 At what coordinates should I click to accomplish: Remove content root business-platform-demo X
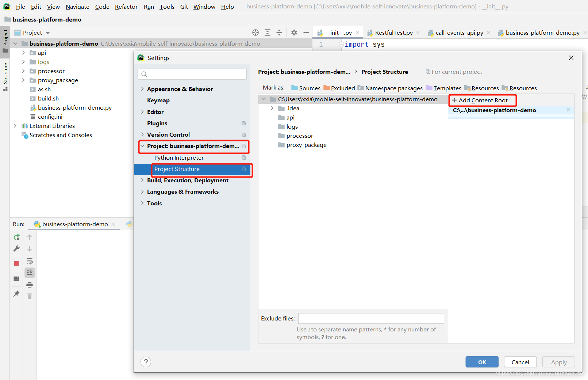click(568, 110)
